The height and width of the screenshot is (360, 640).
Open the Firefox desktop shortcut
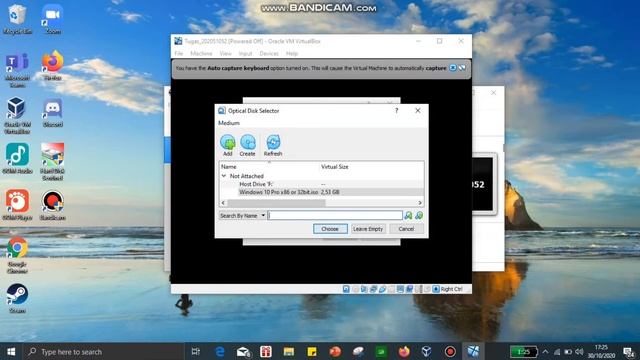[52, 65]
